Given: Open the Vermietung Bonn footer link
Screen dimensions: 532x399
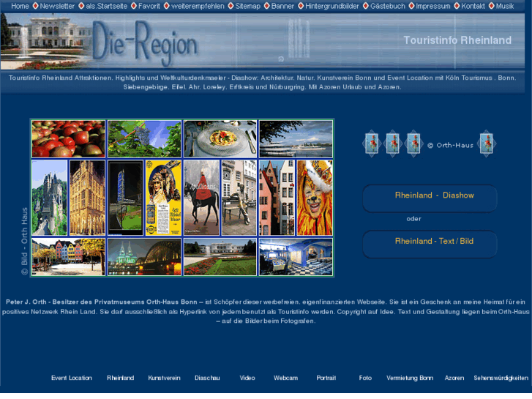Looking at the screenshot, I should pos(410,378).
